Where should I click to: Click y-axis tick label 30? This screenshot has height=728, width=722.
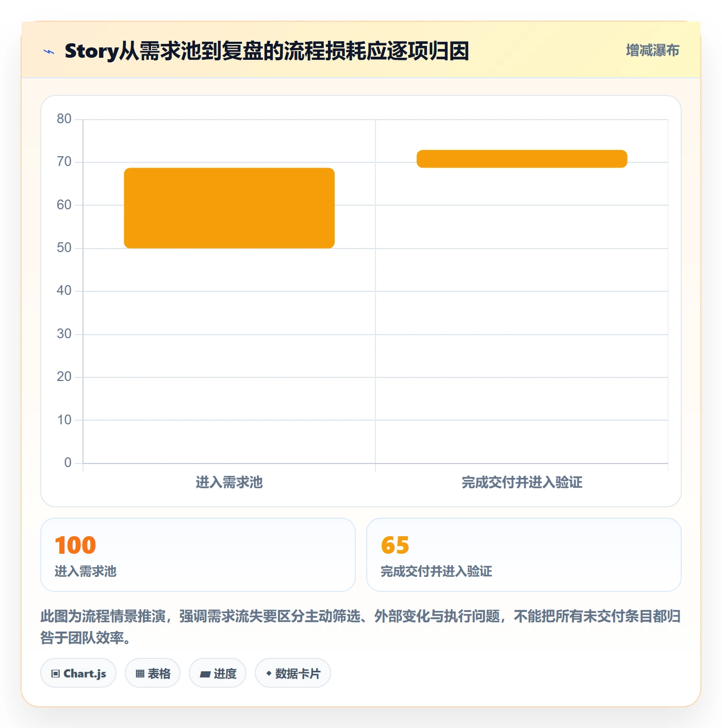tap(64, 334)
